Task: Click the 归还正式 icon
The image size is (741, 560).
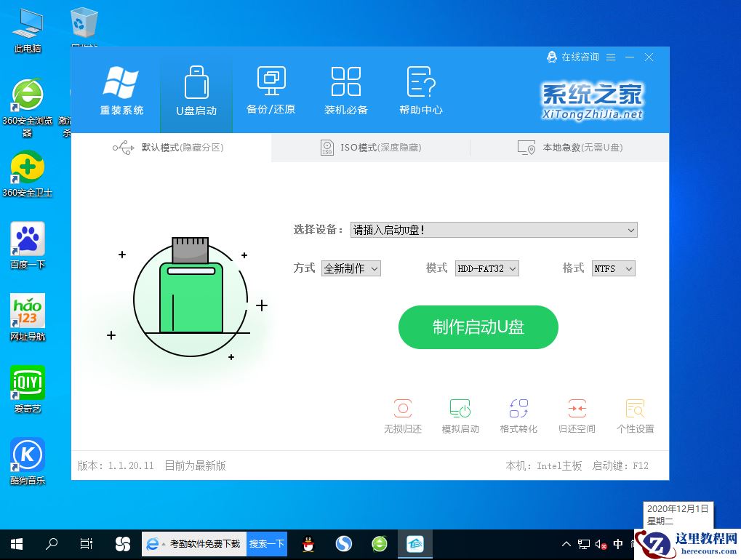Action: pos(577,415)
